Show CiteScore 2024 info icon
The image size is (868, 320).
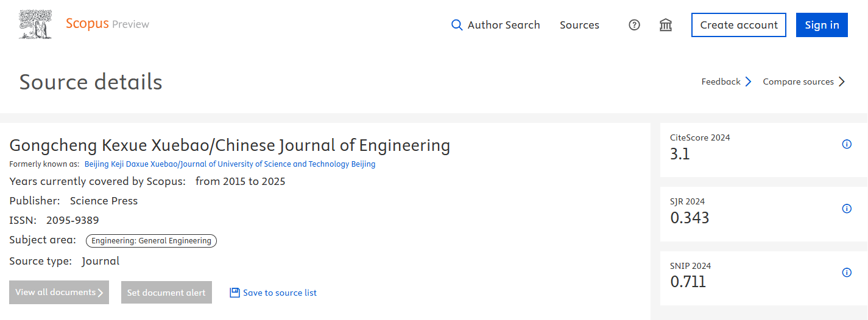point(846,144)
